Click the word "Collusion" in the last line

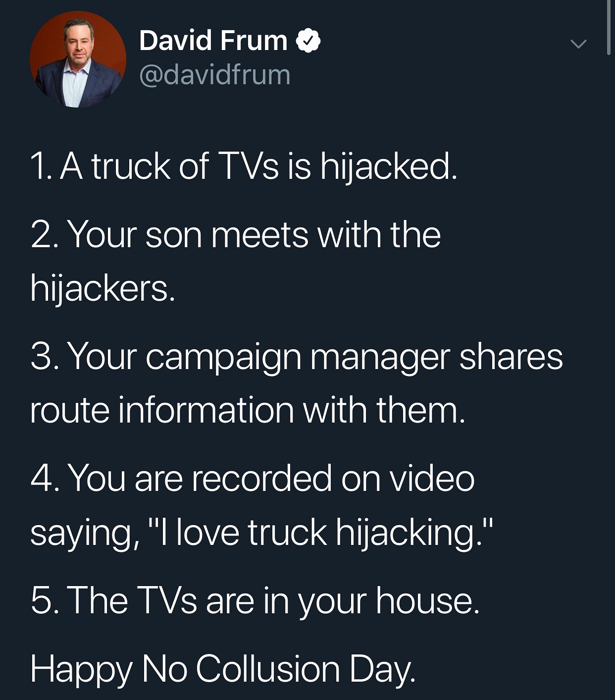pyautogui.click(x=268, y=669)
